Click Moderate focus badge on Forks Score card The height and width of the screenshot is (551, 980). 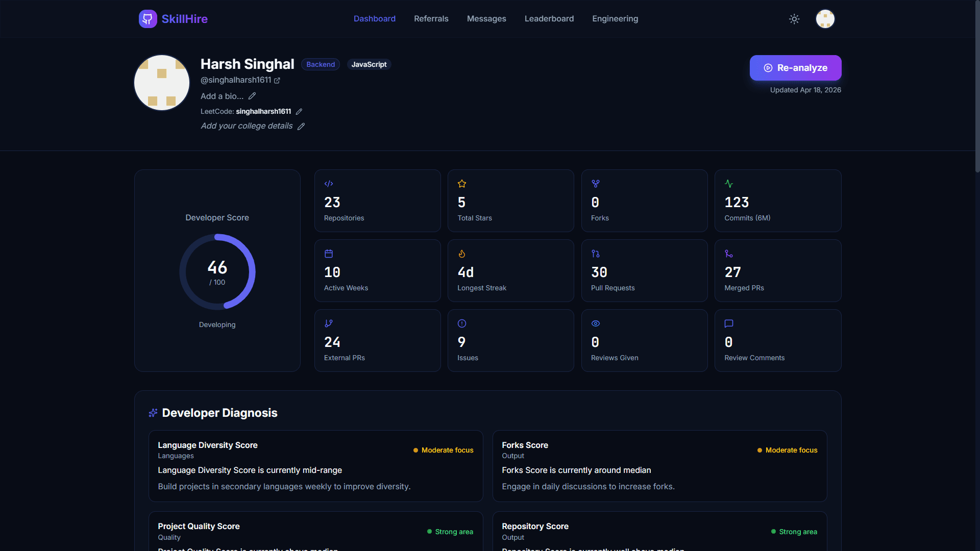(x=787, y=450)
